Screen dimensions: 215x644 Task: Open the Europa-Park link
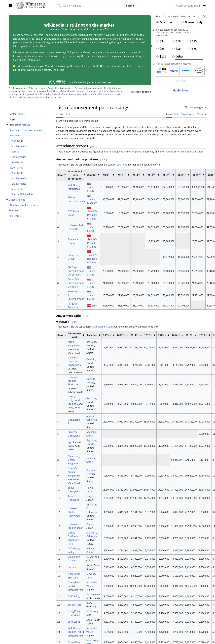75,605
